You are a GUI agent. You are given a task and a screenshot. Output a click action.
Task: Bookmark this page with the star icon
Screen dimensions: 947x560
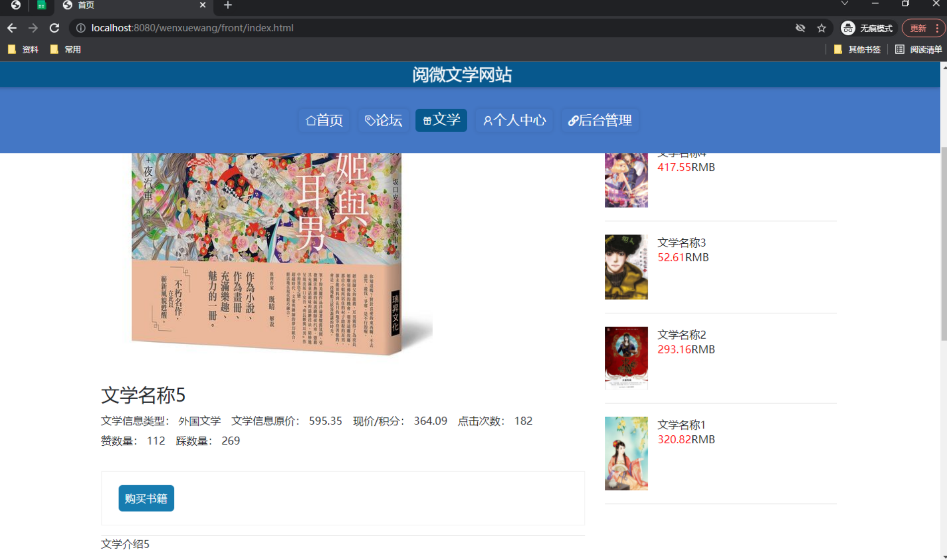pyautogui.click(x=821, y=28)
